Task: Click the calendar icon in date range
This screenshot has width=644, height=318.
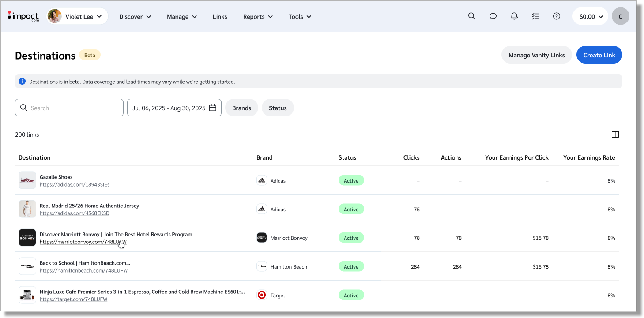Action: pos(213,108)
